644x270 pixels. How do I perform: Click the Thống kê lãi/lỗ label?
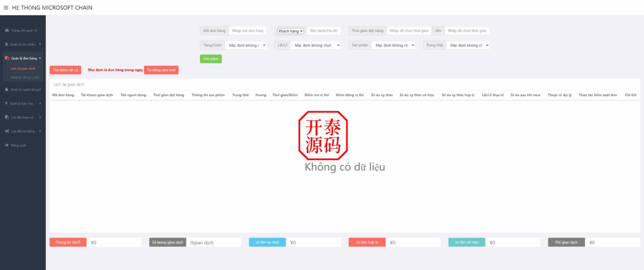pos(68,242)
